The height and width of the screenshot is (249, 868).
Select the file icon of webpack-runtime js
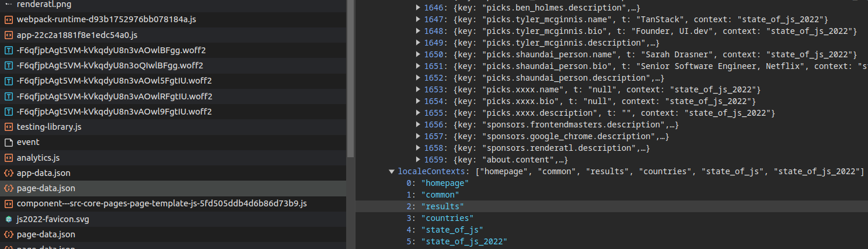click(8, 19)
